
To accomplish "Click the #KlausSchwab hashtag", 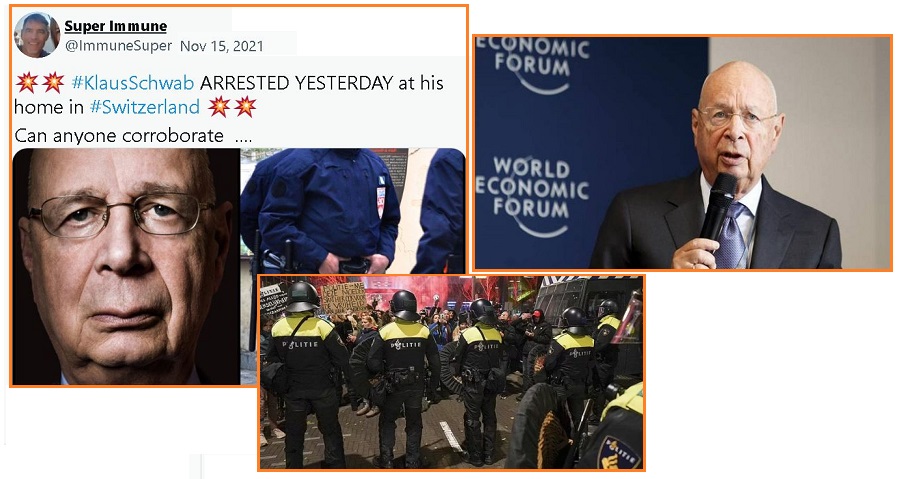I will (x=133, y=83).
